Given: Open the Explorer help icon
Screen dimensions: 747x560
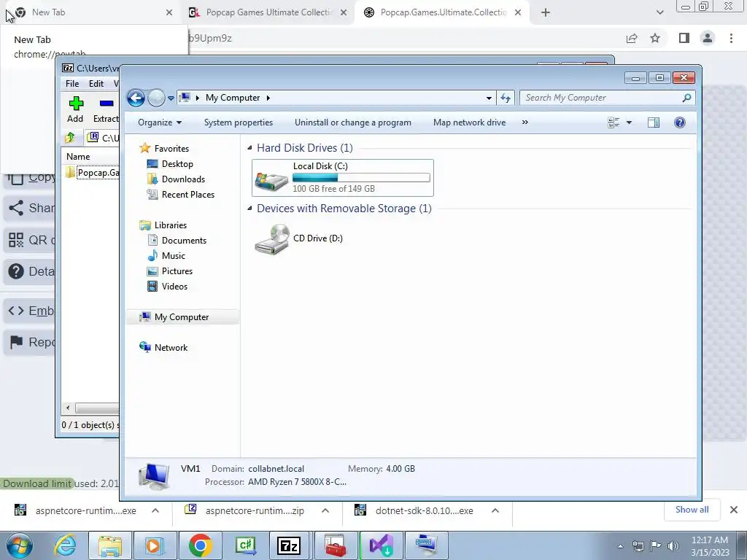Looking at the screenshot, I should tap(680, 122).
